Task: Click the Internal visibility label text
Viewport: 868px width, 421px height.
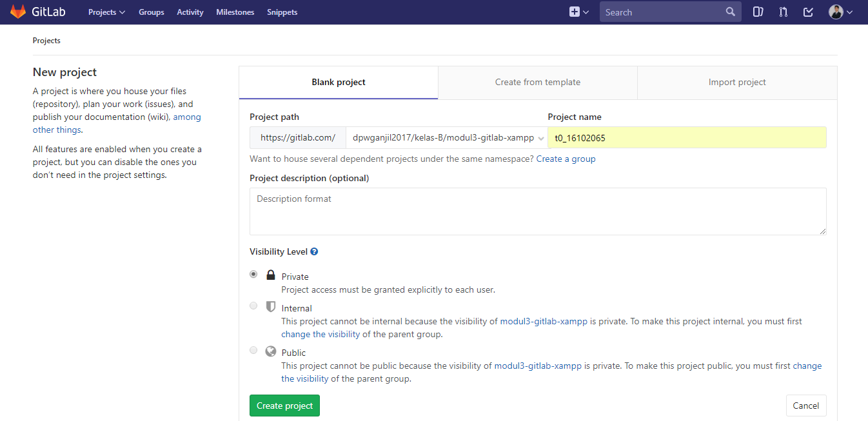Action: [297, 308]
